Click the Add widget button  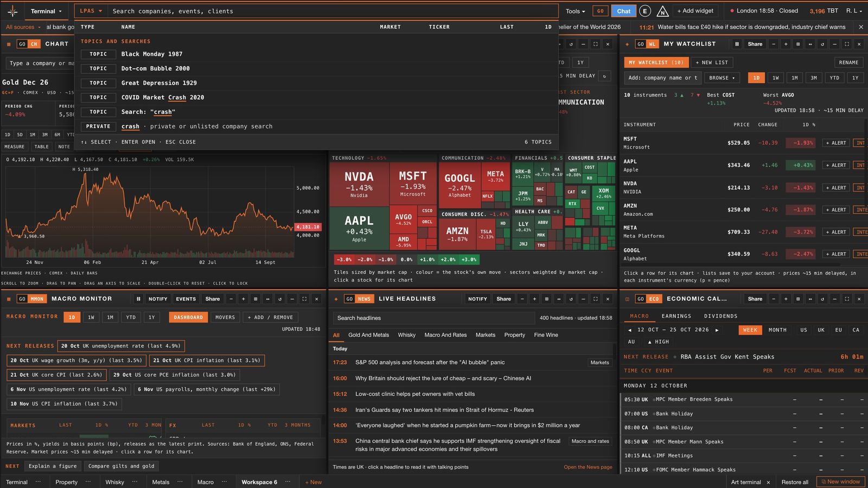695,11
